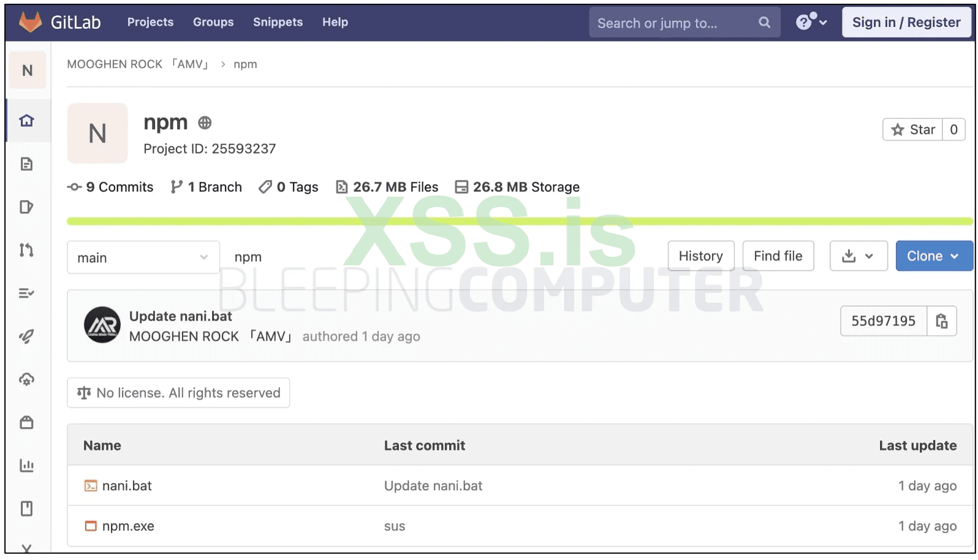Open Requirements list icon in sidebar
This screenshot has height=560, width=978.
[26, 293]
